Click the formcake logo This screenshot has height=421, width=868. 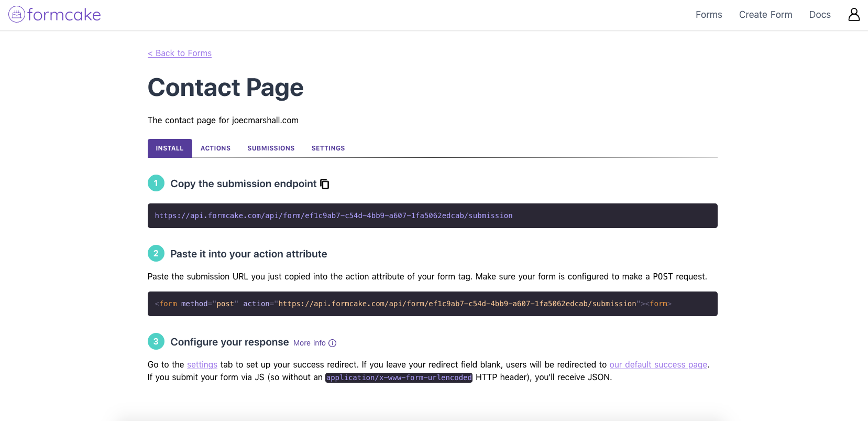[54, 14]
